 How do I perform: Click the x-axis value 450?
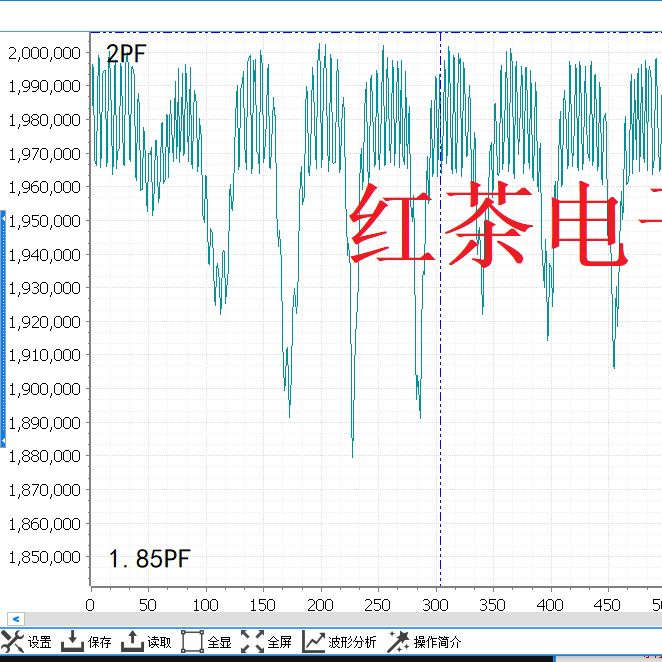tap(607, 605)
